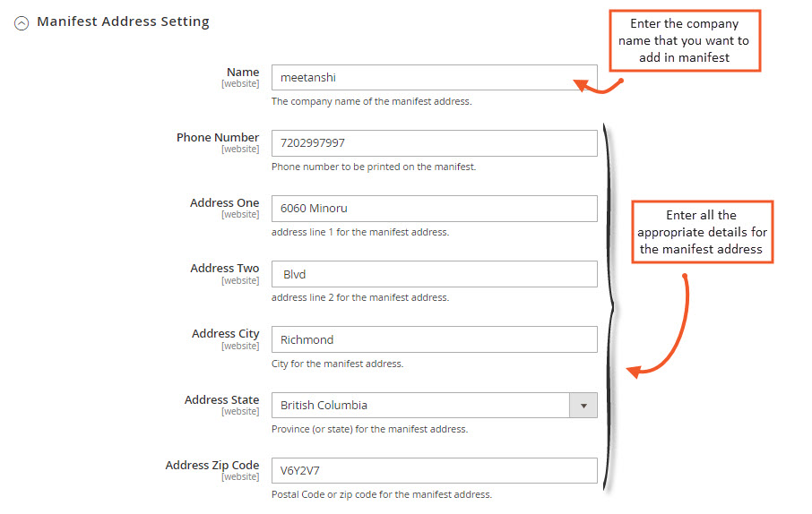Screen dimensions: 812x514
Task: Open the Address State dropdown arrow
Action: 583,406
